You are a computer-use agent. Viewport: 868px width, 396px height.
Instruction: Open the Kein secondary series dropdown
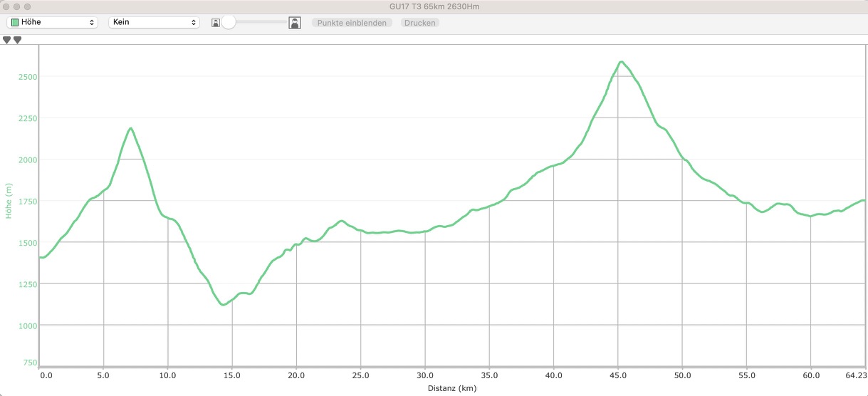coord(153,23)
